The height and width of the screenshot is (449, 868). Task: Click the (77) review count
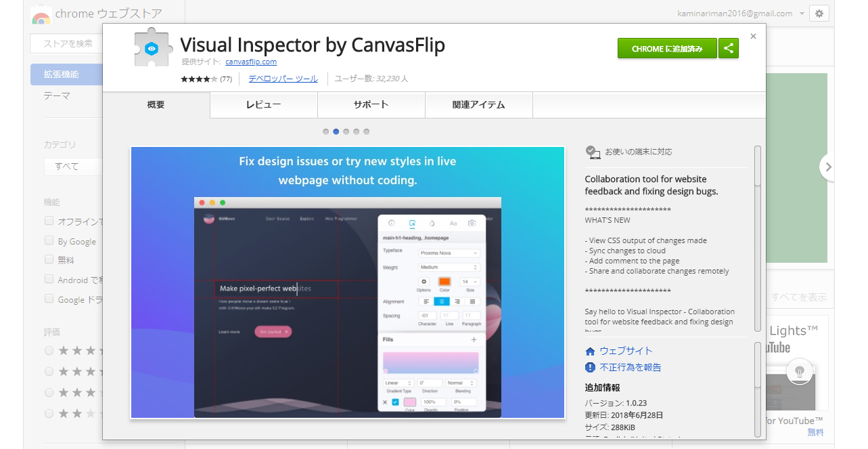(x=226, y=79)
